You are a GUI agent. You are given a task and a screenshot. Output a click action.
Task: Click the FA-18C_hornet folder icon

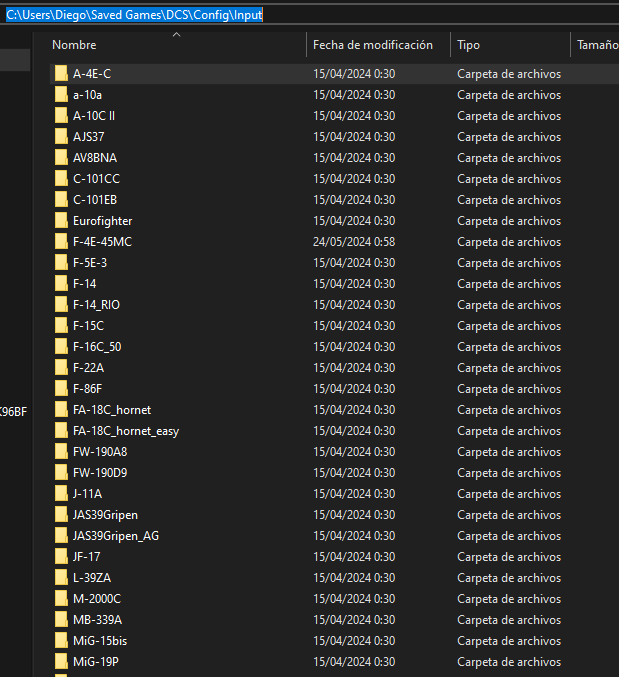61,410
